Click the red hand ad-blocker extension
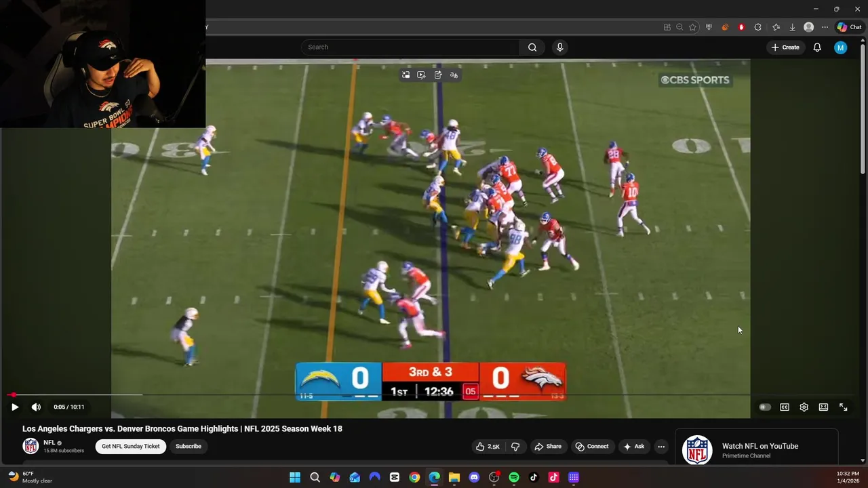 point(741,27)
